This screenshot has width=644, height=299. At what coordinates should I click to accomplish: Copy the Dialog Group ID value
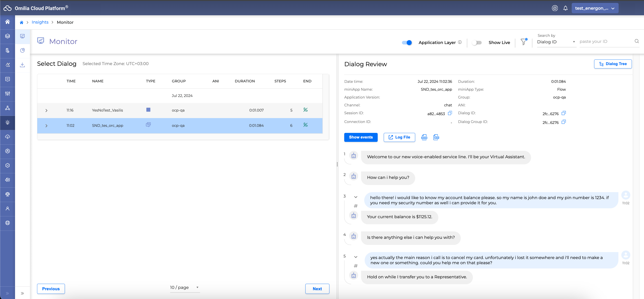click(x=564, y=122)
